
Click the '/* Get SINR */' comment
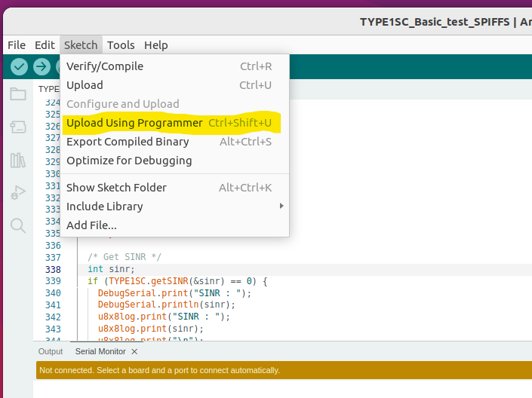click(x=125, y=257)
